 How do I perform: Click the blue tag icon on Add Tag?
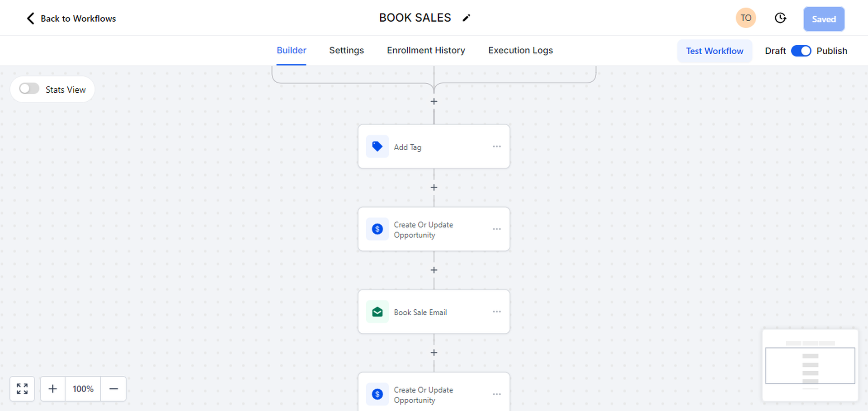[x=377, y=146]
